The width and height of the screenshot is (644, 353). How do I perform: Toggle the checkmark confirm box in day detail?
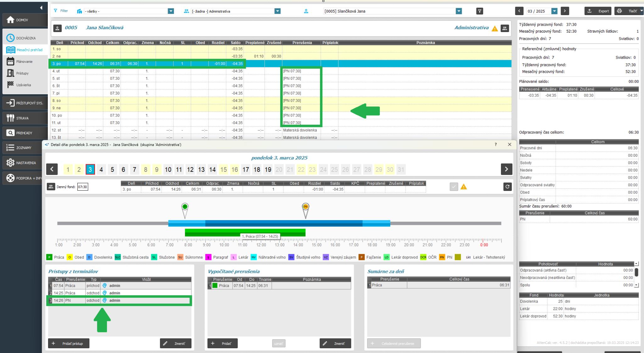pos(454,187)
